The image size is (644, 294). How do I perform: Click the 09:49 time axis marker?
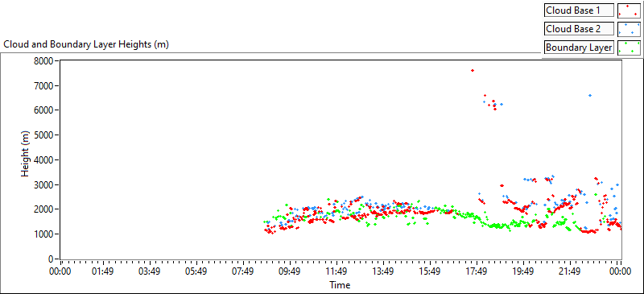pos(290,271)
